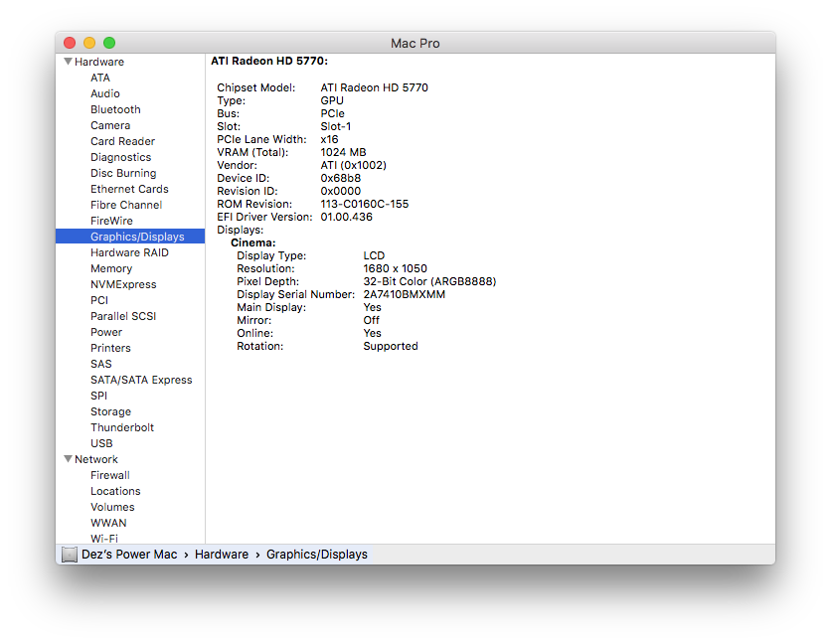Click Hardware in the path bar
The width and height of the screenshot is (831, 644).
222,555
